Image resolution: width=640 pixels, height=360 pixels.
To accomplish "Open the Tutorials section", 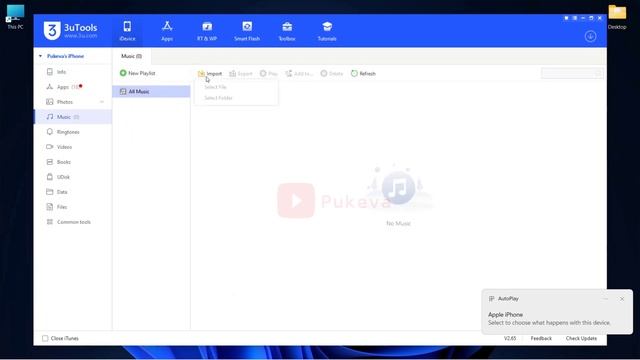I will pos(327,31).
